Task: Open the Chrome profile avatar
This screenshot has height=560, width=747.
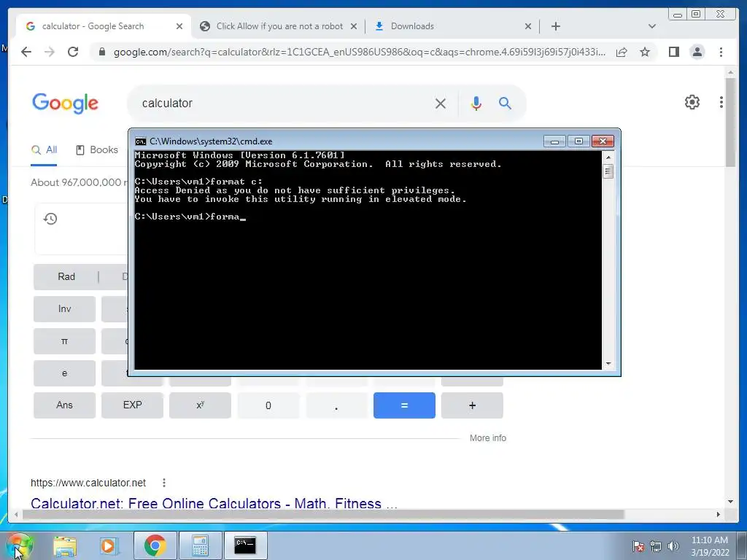Action: [x=697, y=52]
